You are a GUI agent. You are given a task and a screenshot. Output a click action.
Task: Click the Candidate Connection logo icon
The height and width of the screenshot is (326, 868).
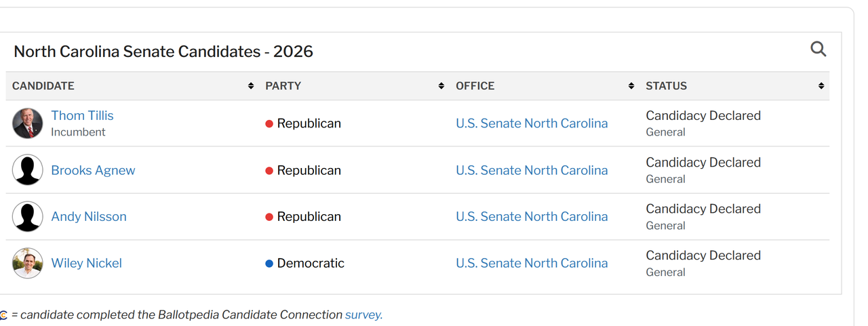point(3,315)
